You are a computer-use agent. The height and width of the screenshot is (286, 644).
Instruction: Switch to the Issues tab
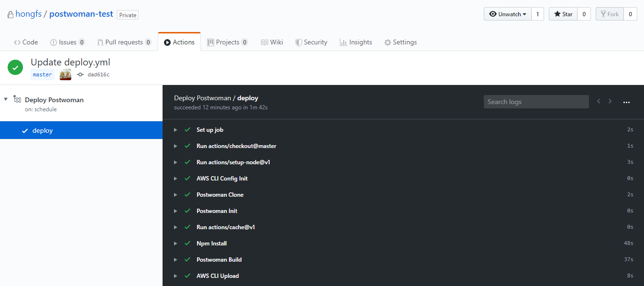pyautogui.click(x=67, y=42)
